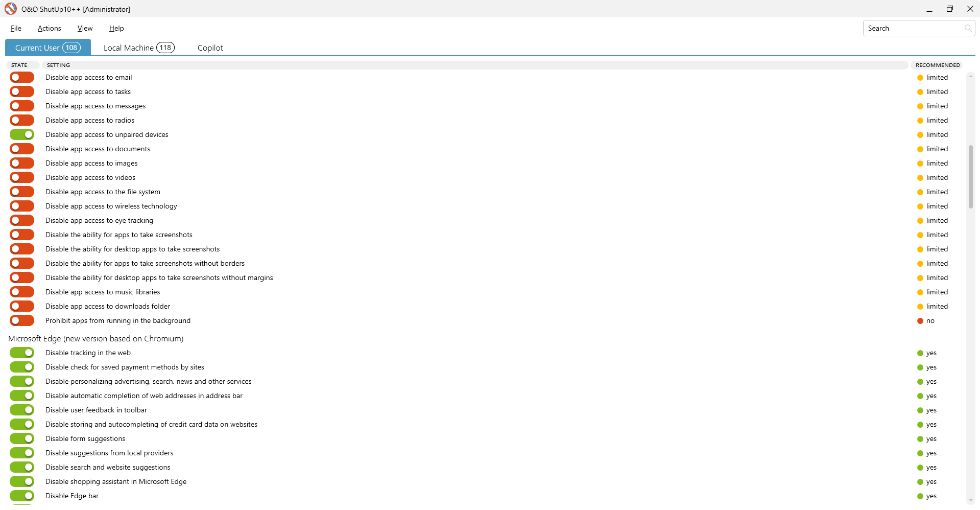Click the STATE column header
Image resolution: width=980 pixels, height=510 pixels.
22,65
